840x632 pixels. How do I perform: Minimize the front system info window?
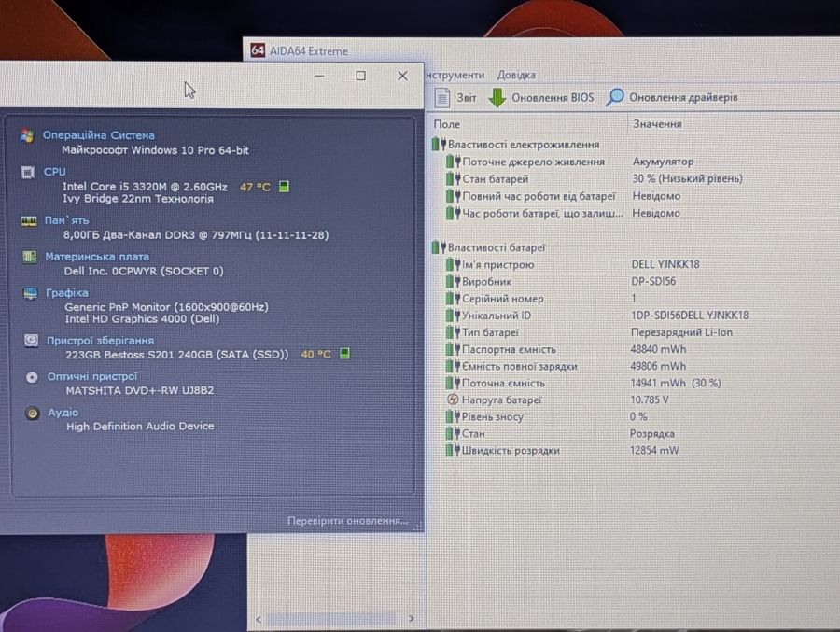320,77
